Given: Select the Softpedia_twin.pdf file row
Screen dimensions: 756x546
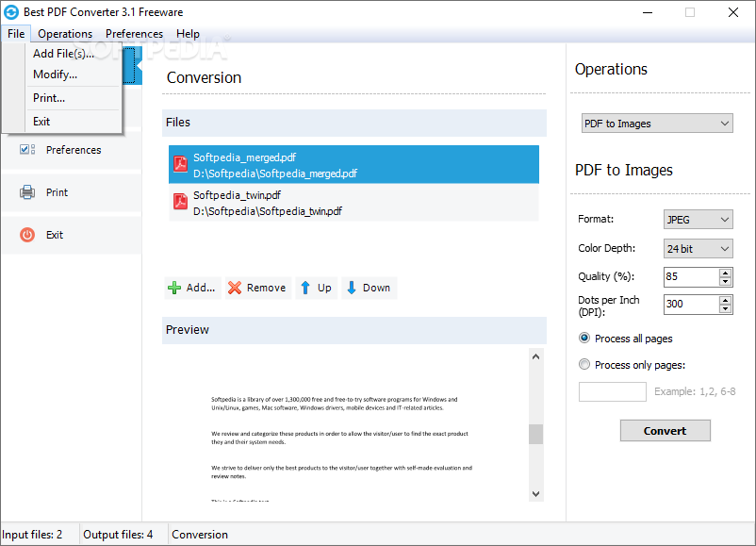Looking at the screenshot, I should (x=353, y=203).
